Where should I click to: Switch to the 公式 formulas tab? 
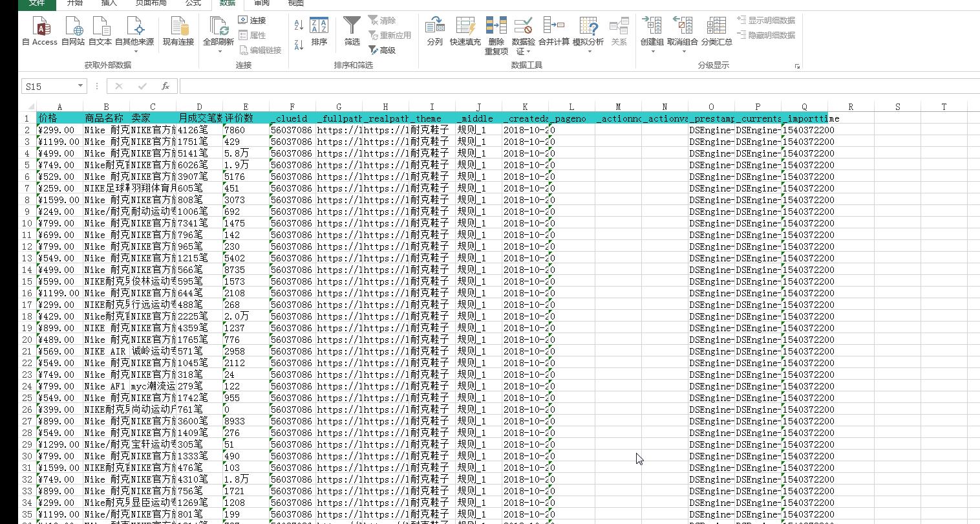tap(193, 3)
